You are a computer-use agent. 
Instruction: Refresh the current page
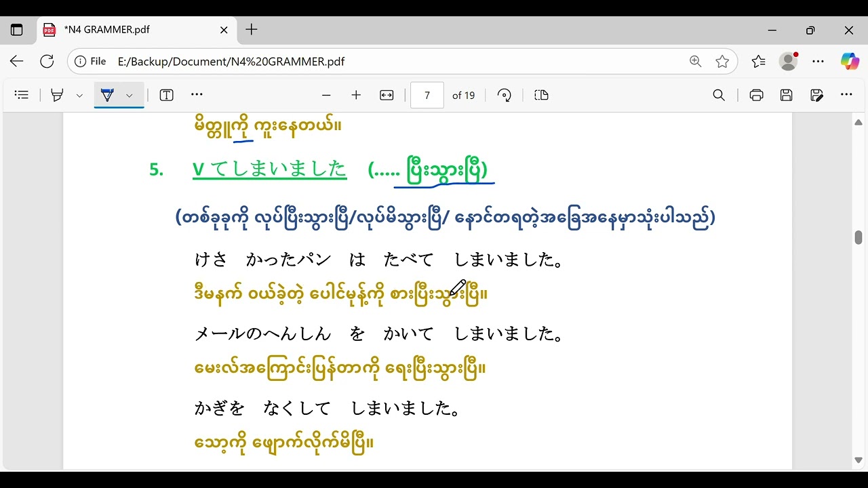pos(47,61)
